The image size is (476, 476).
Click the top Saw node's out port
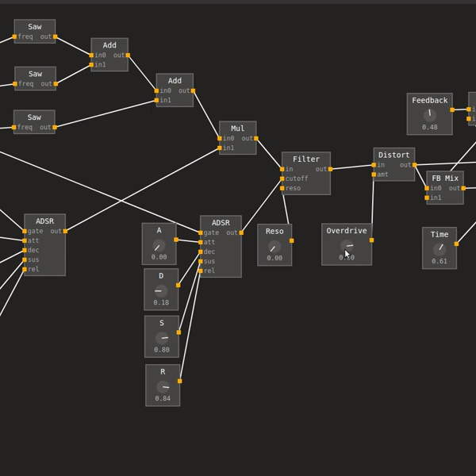(55, 36)
